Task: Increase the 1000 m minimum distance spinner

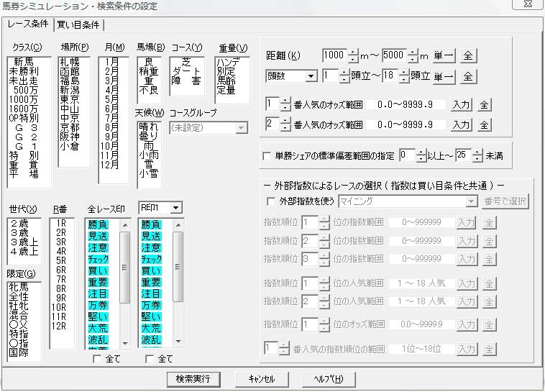Action: pos(352,52)
